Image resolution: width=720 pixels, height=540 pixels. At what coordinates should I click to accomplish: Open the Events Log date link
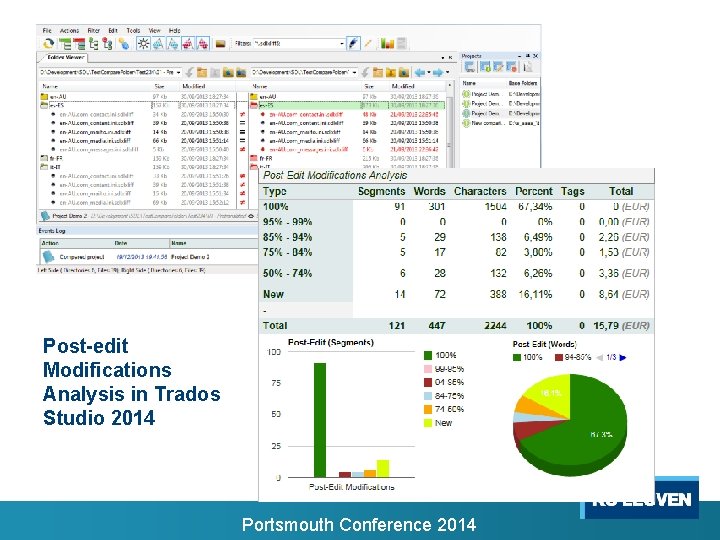[141, 257]
